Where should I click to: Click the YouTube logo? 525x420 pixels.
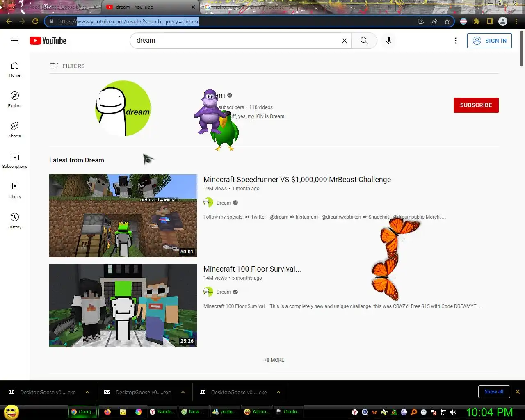48,41
